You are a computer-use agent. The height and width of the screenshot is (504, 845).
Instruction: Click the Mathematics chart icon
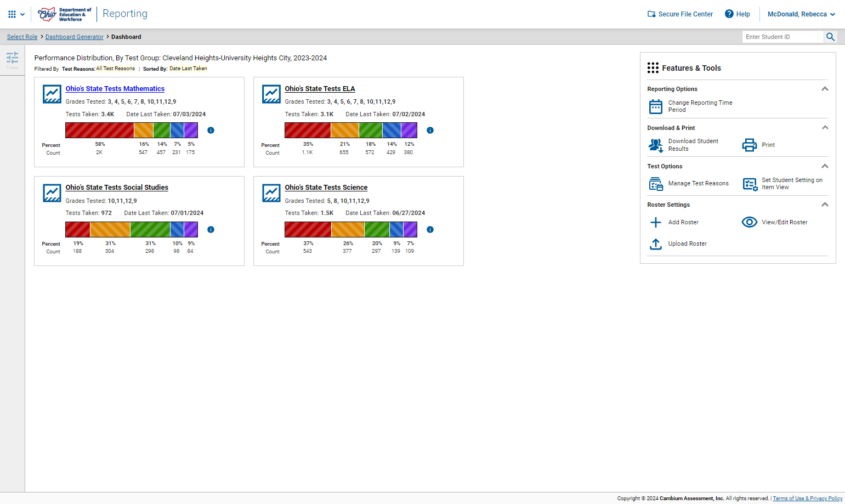click(52, 94)
